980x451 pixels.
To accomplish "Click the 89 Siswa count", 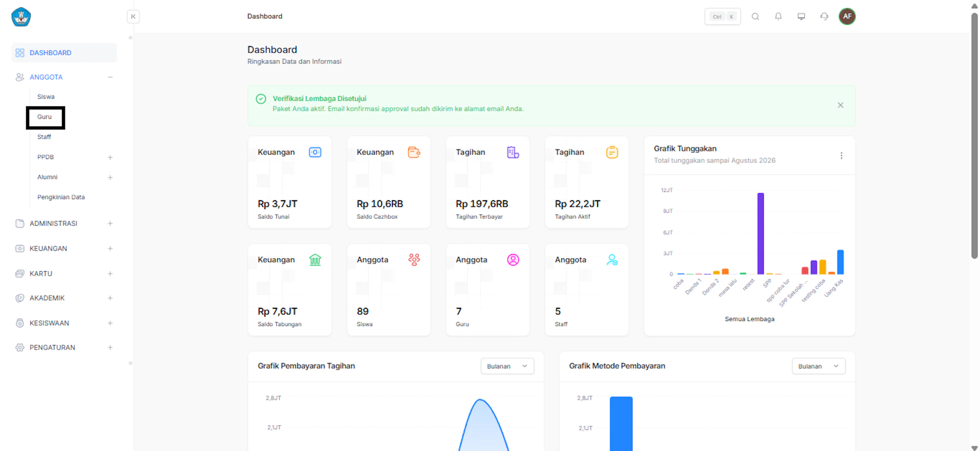I will click(x=362, y=311).
